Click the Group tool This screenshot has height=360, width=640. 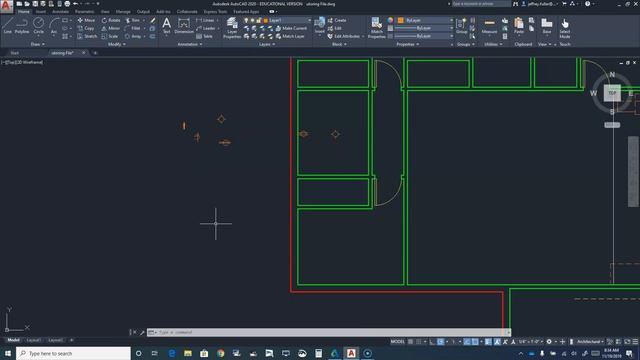[461, 26]
